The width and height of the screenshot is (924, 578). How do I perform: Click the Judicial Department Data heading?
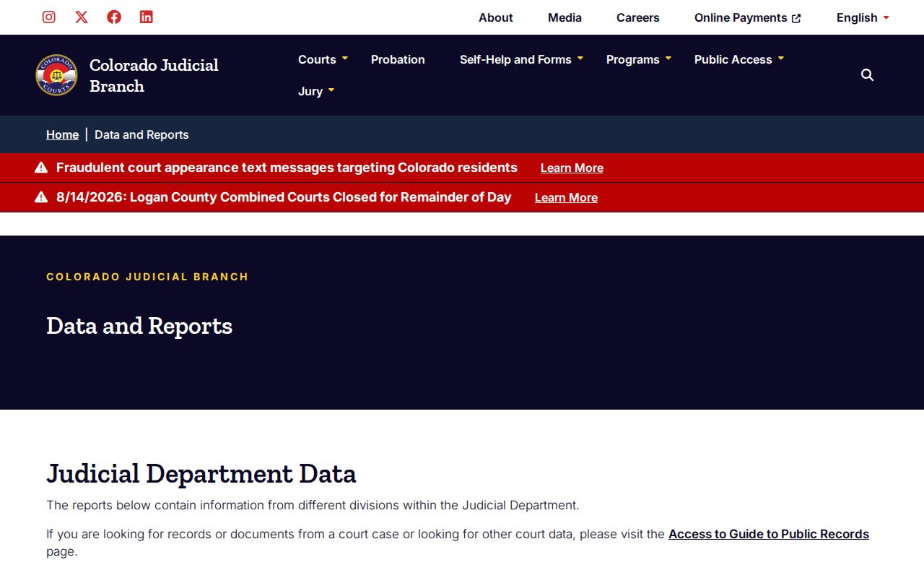pyautogui.click(x=201, y=474)
